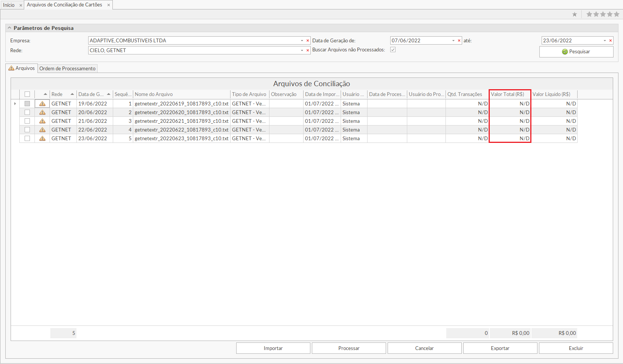Sort by the Data de Geração column header
623x364 pixels.
tap(95, 94)
